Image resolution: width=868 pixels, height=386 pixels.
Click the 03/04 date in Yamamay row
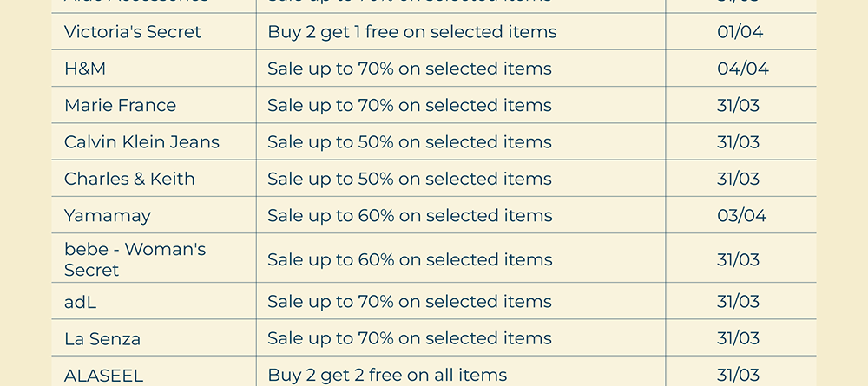coord(741,216)
